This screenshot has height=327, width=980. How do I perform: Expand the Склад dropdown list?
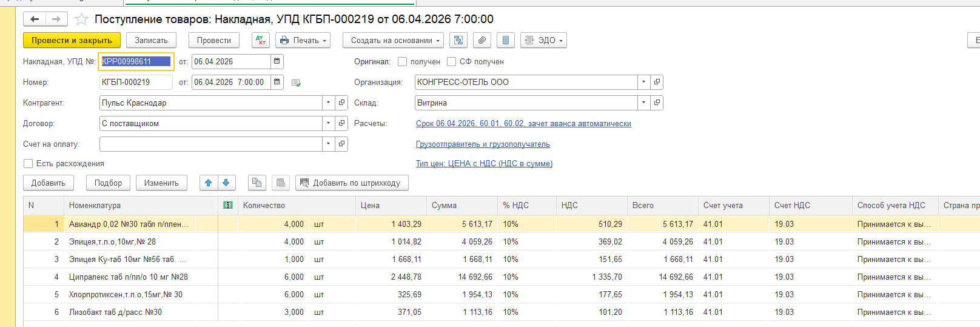[643, 103]
